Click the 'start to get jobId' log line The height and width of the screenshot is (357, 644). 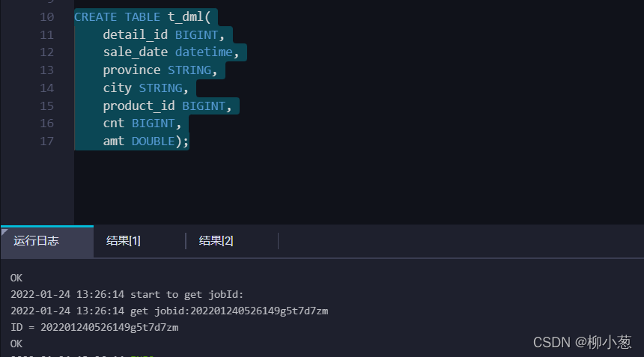[x=127, y=295]
